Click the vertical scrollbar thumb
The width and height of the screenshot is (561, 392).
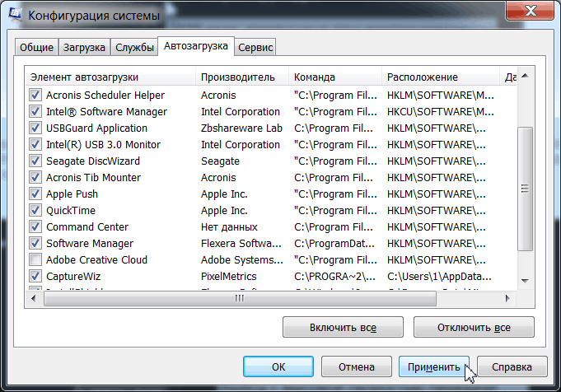(x=526, y=189)
